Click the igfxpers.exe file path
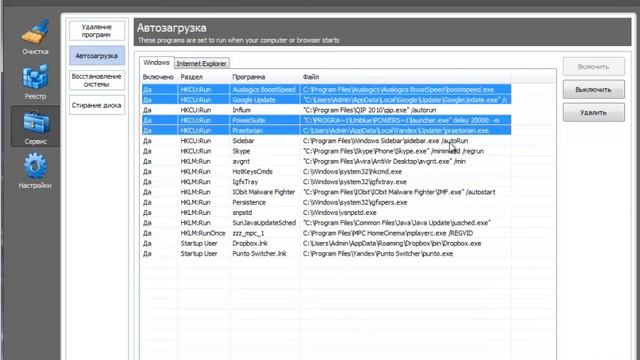The image size is (640, 360). [355, 202]
